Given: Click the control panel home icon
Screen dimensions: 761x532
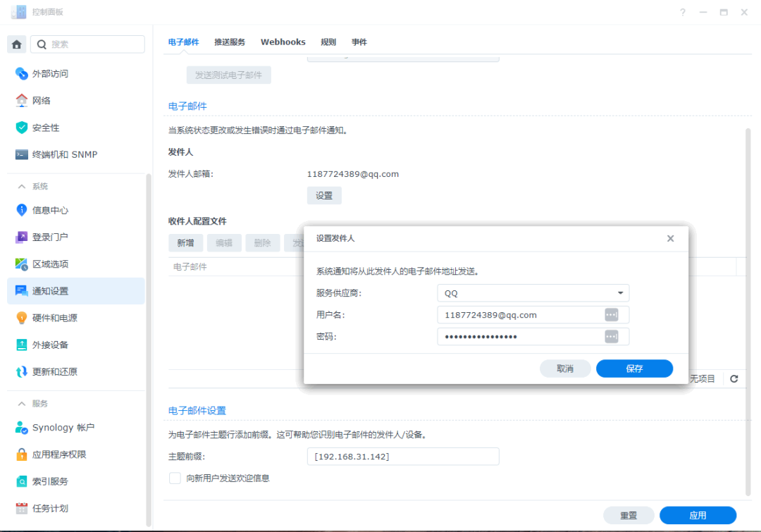Looking at the screenshot, I should 16,44.
